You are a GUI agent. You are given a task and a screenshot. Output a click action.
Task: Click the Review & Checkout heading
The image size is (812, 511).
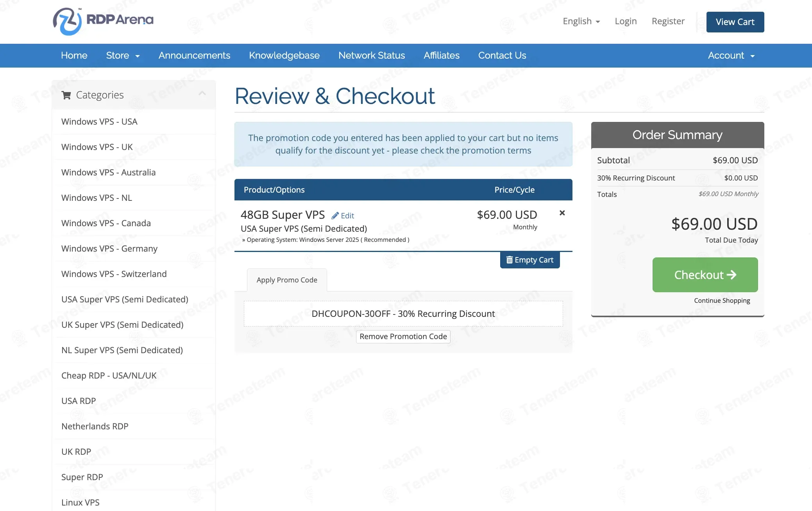[334, 96]
